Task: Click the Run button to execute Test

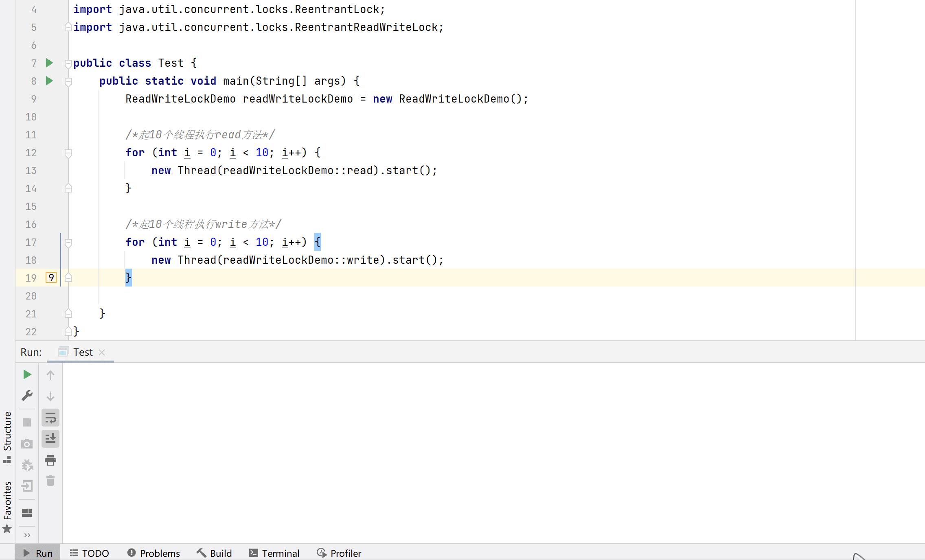Action: point(26,374)
